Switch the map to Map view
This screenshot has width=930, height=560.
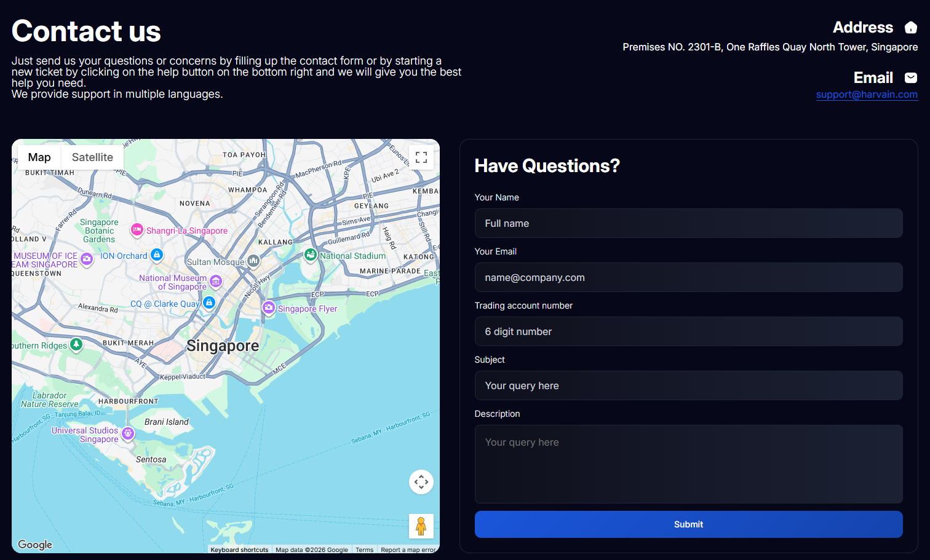39,157
